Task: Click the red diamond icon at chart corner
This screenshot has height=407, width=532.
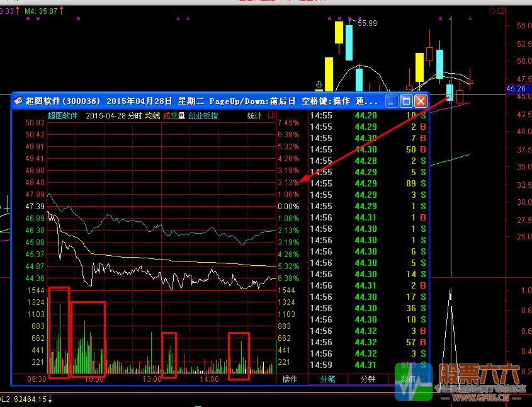Action: 492,11
